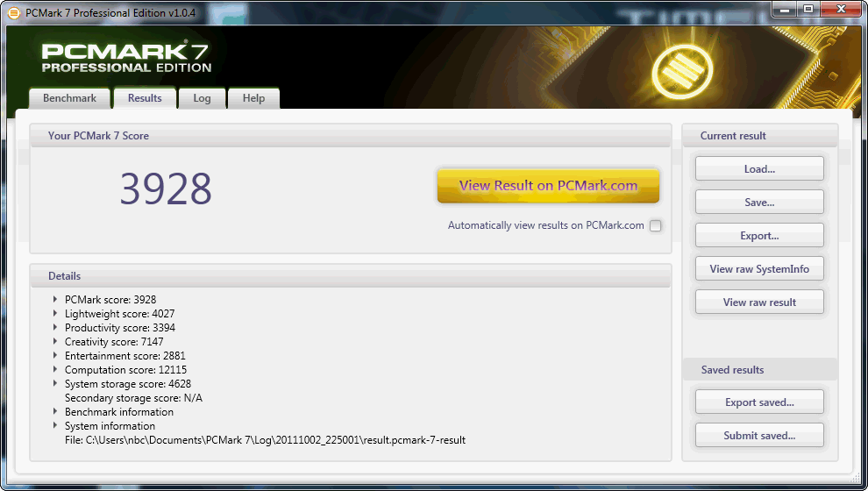Screen dimensions: 868x491
Task: Expand the System storage score row arrow
Action: [x=55, y=383]
